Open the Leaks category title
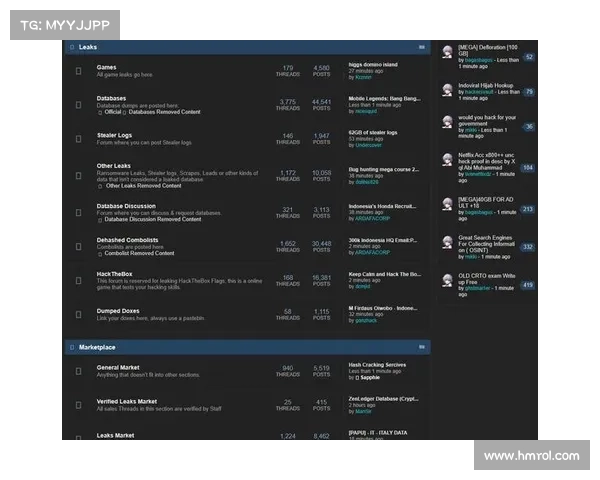 [88, 47]
